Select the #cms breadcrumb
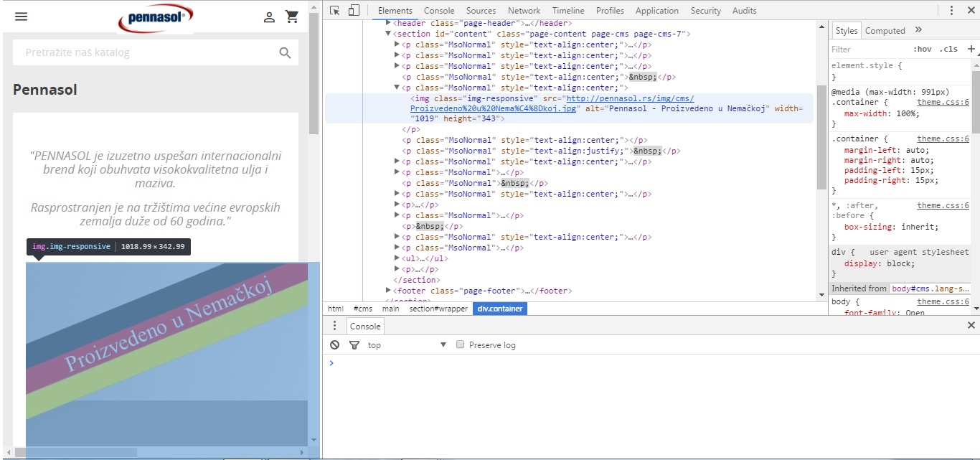Image resolution: width=980 pixels, height=460 pixels. click(x=362, y=309)
